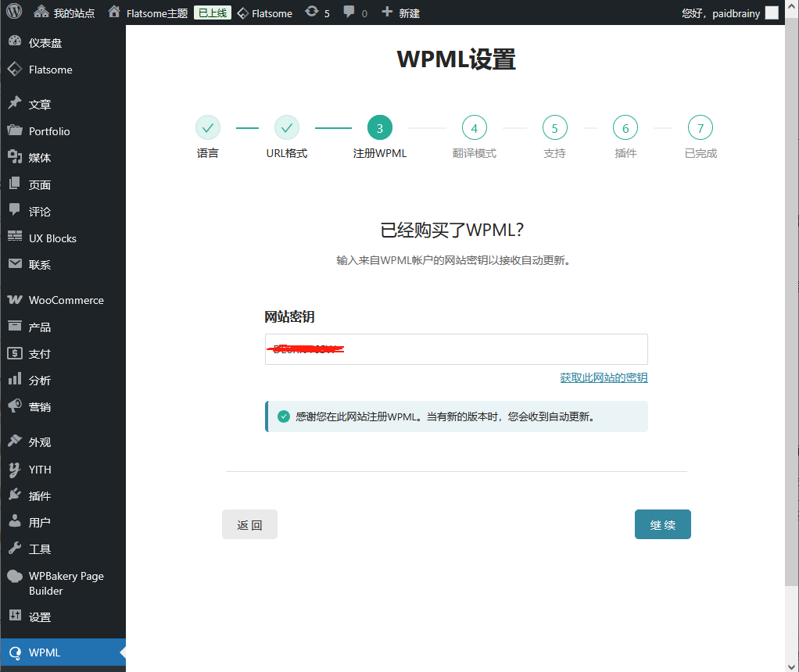Click the 继续 continue button
Screen dimensions: 799x672
coord(662,524)
